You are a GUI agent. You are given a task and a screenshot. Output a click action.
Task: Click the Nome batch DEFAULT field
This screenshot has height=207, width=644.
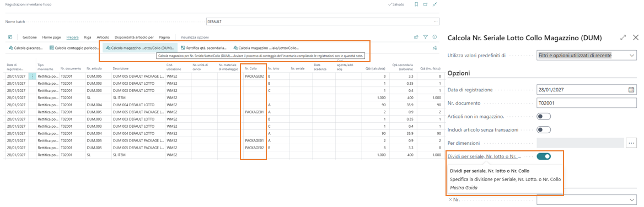[323, 21]
